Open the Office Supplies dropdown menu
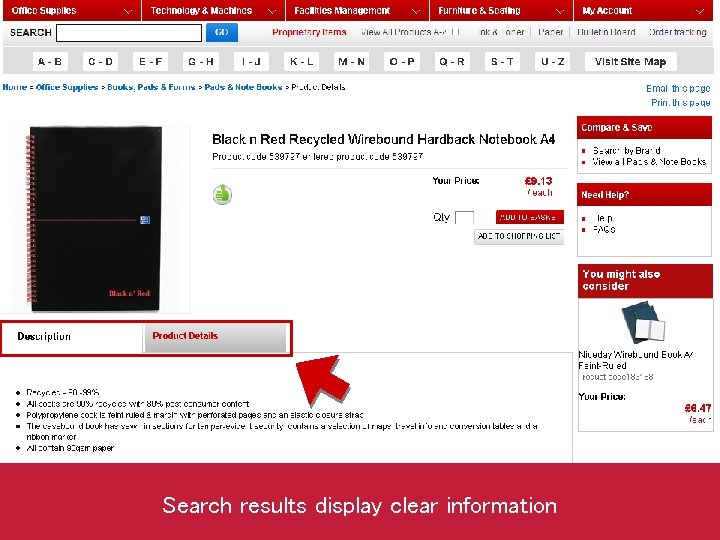 click(72, 11)
